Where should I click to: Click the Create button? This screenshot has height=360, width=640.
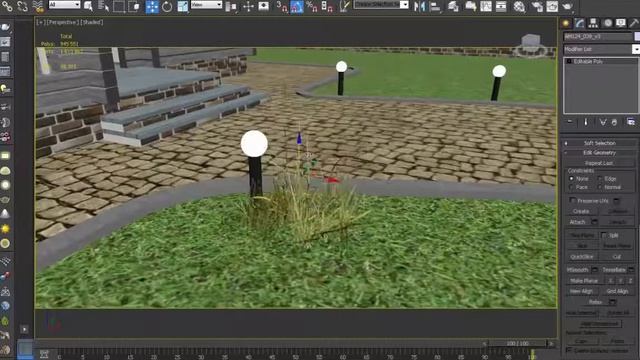tap(581, 211)
